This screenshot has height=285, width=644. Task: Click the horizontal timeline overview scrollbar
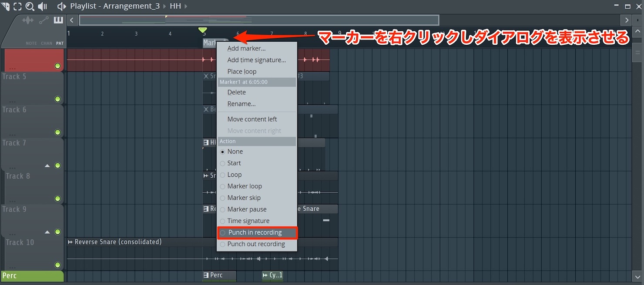pyautogui.click(x=259, y=20)
